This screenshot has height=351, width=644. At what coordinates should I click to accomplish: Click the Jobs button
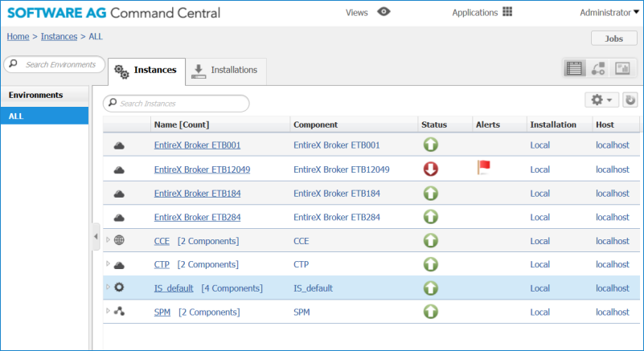pyautogui.click(x=614, y=39)
